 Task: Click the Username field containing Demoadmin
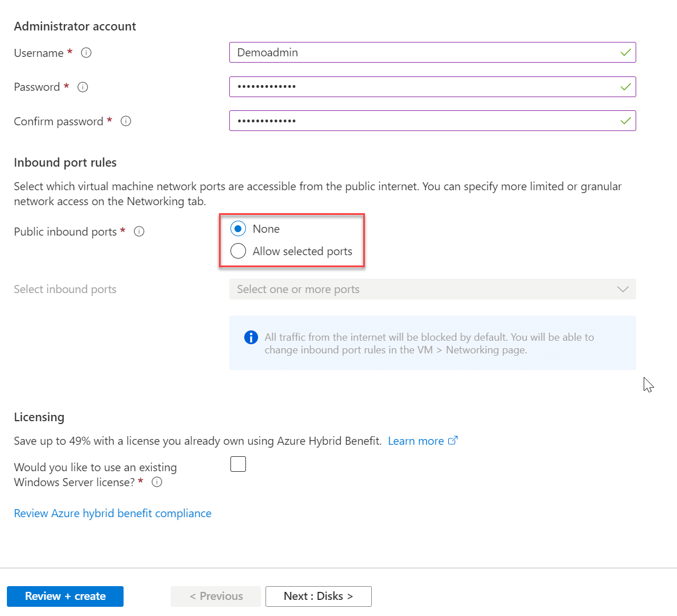click(432, 52)
